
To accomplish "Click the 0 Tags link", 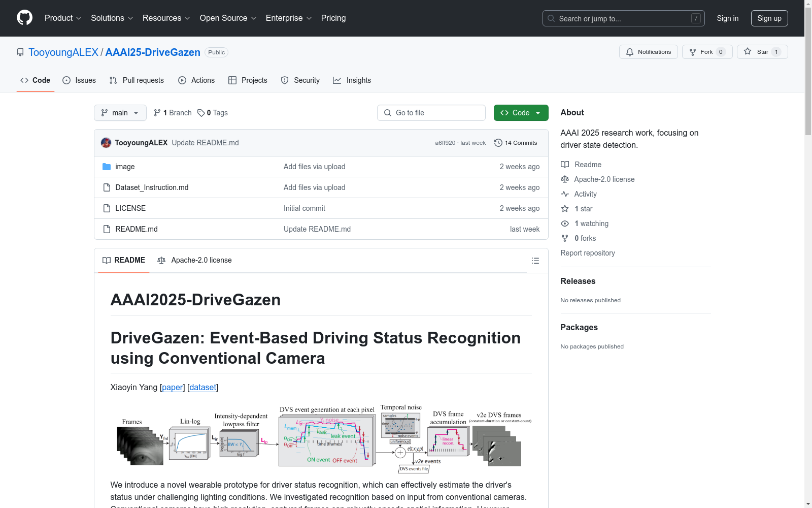I will click(213, 113).
